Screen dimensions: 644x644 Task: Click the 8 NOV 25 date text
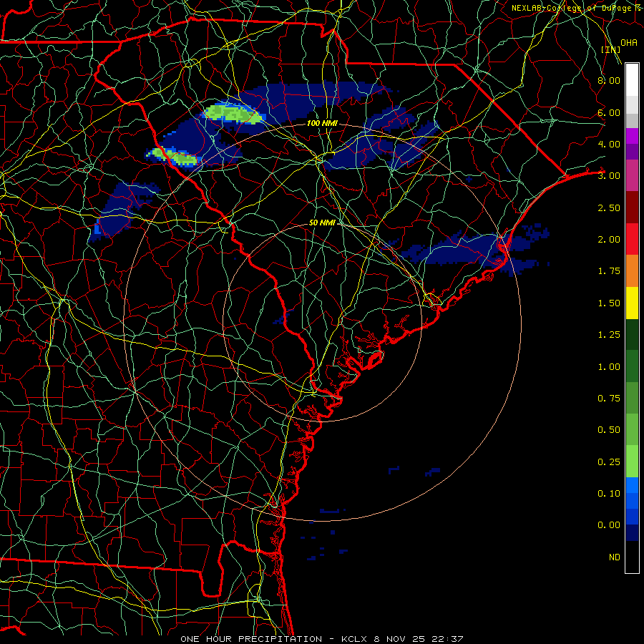(x=401, y=639)
